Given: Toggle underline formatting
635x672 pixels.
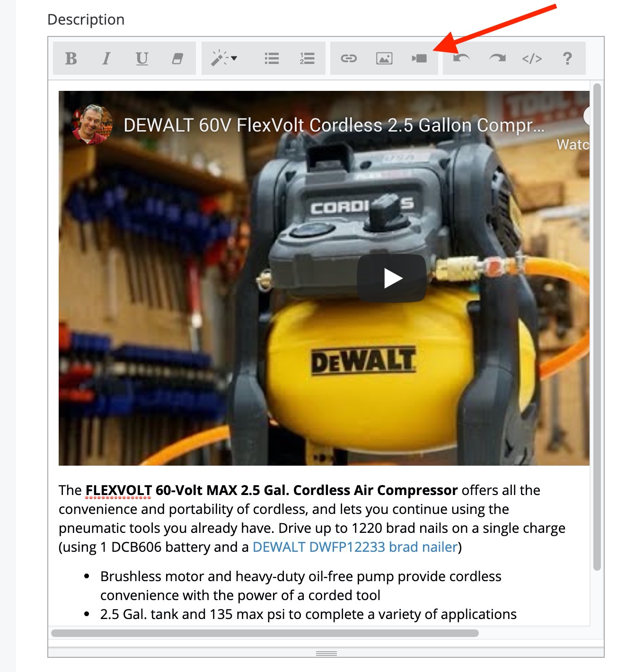Looking at the screenshot, I should [142, 58].
